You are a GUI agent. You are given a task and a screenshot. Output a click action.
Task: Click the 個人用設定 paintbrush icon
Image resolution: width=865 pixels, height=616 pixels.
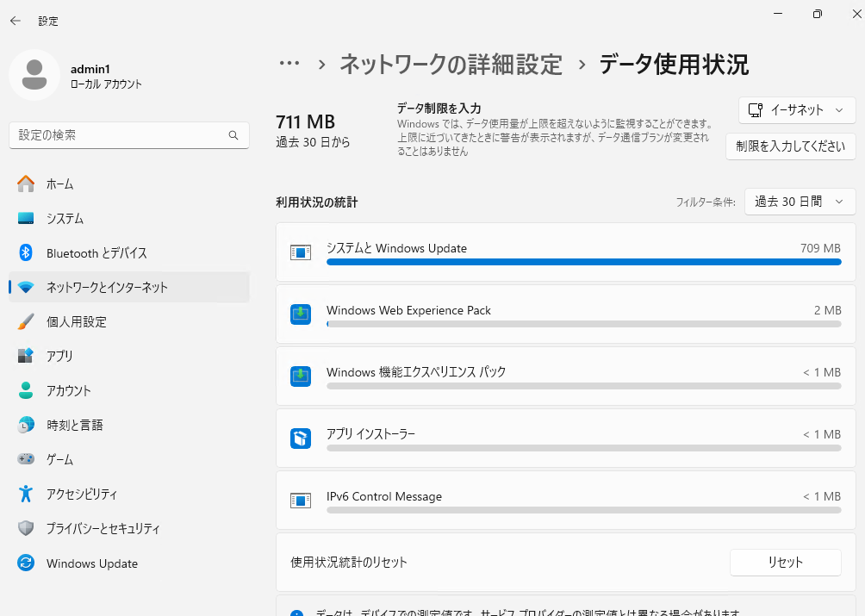[x=26, y=321]
